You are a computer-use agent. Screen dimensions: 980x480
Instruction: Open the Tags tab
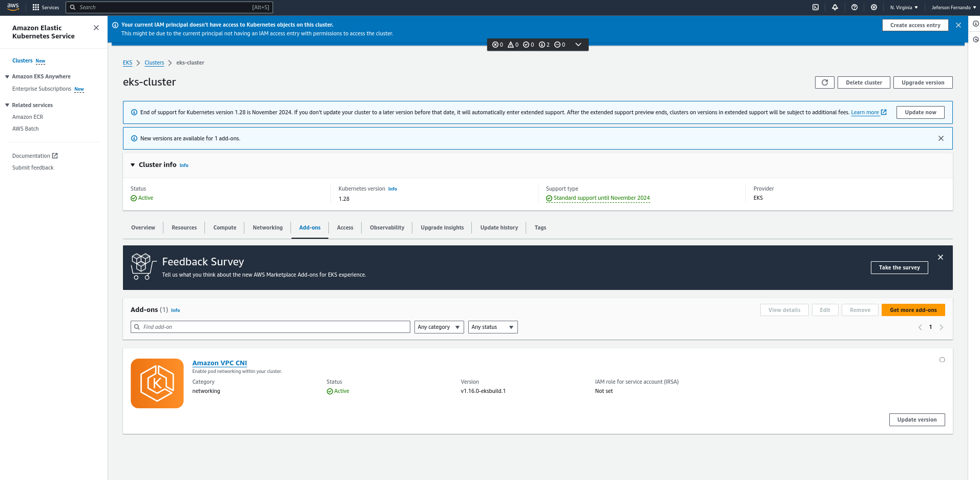tap(540, 227)
